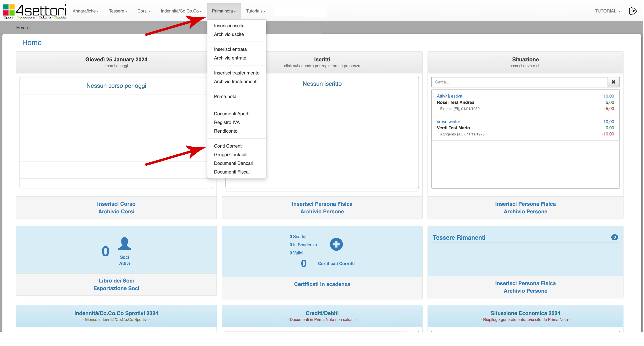Click Certificati in scadenza link

tap(322, 284)
